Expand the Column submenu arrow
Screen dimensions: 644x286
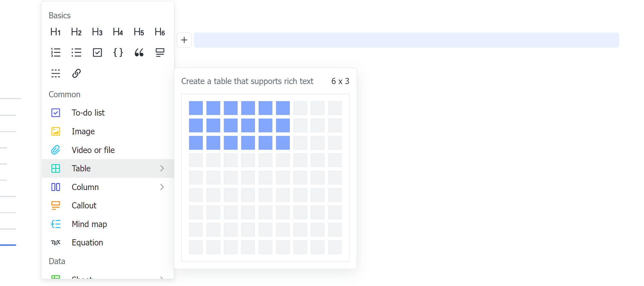pos(162,187)
